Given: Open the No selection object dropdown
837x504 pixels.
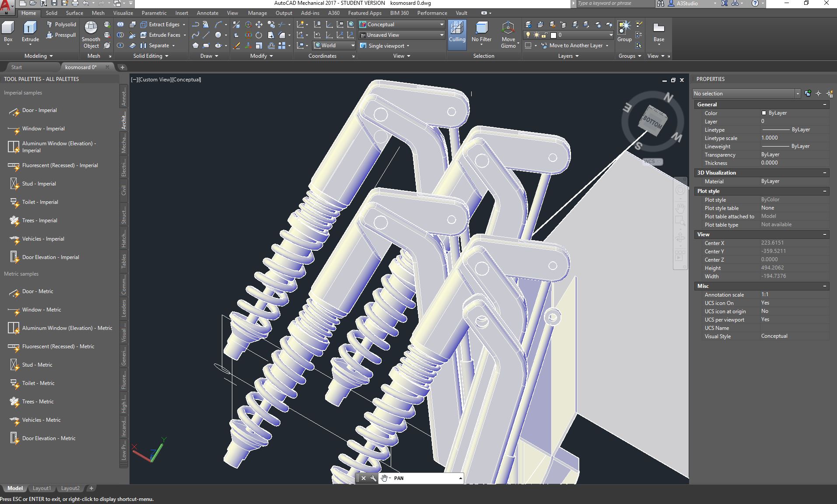Looking at the screenshot, I should tap(746, 93).
